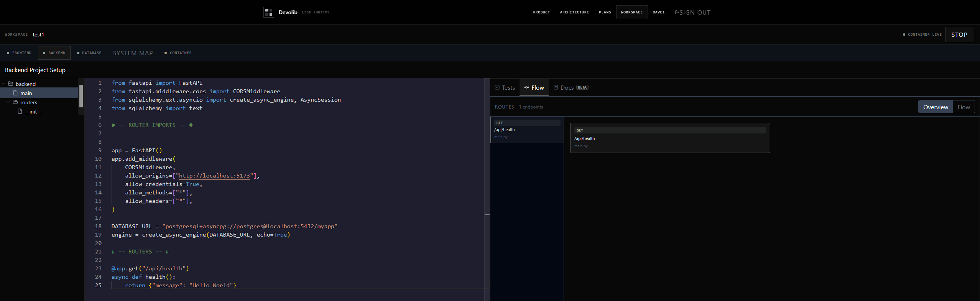Viewport: 980px width, 301px height.
Task: Select the main file in tree
Action: (39, 93)
